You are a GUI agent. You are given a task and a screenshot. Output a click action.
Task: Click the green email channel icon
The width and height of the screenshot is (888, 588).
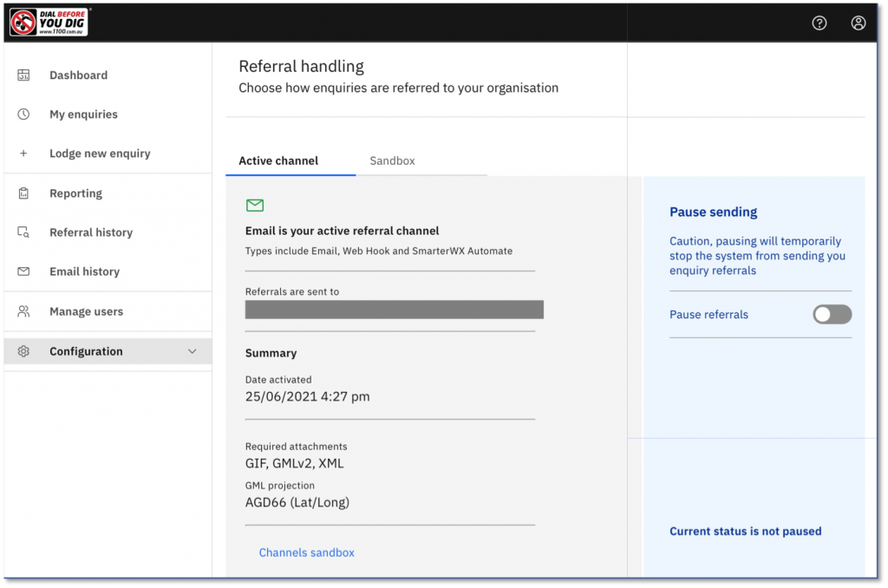254,206
